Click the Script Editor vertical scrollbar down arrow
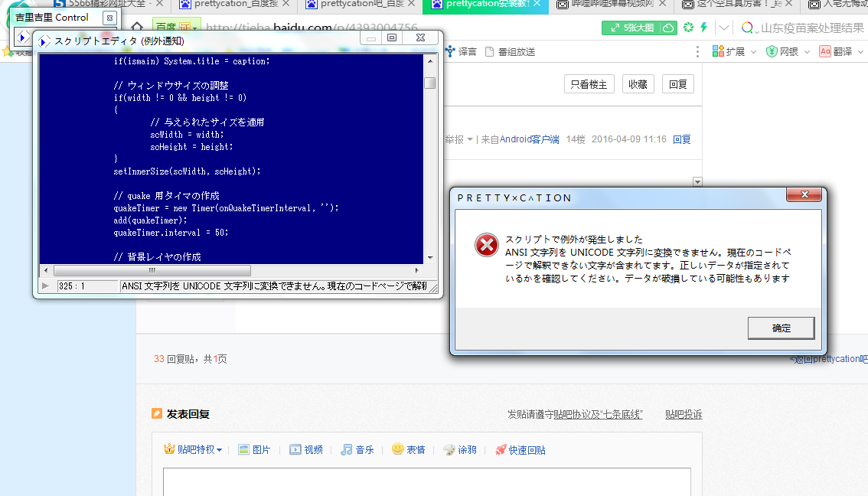This screenshot has height=496, width=868. click(430, 258)
